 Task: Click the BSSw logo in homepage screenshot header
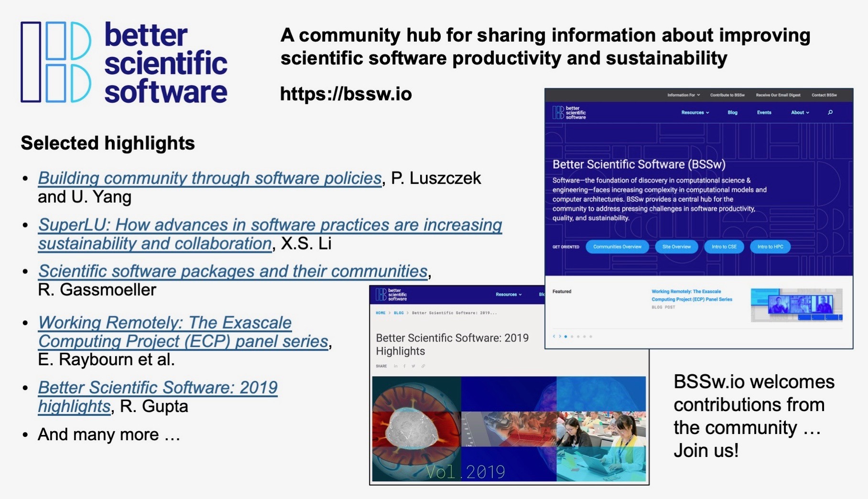coord(569,113)
